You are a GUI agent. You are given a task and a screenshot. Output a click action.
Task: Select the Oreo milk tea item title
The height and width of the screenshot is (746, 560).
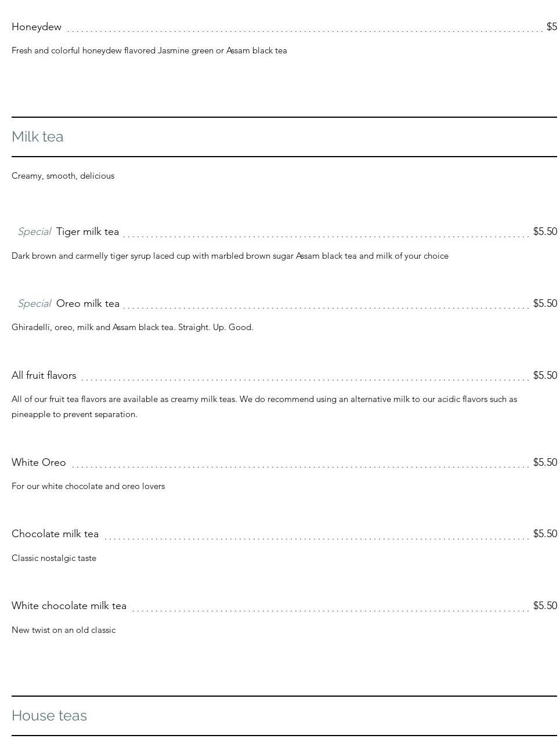pos(88,303)
